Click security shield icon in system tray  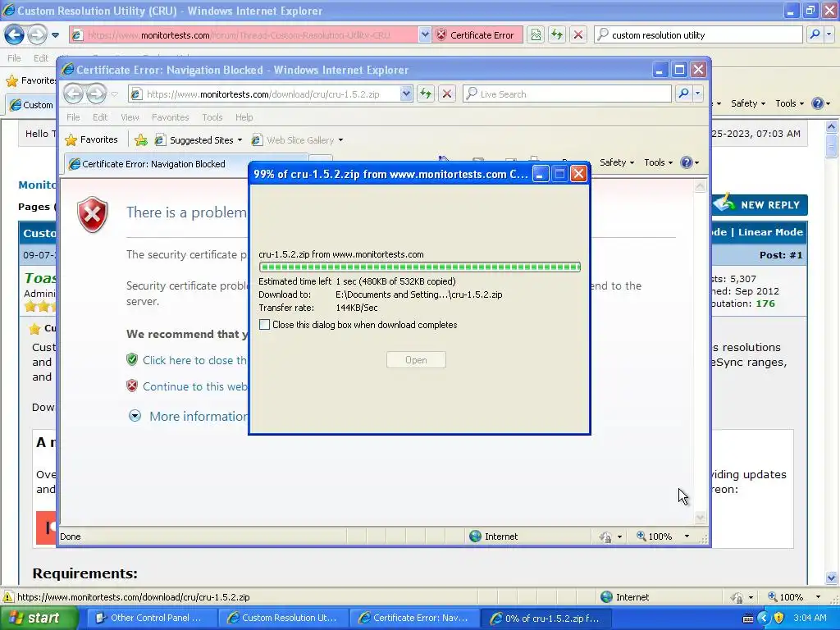pyautogui.click(x=779, y=619)
